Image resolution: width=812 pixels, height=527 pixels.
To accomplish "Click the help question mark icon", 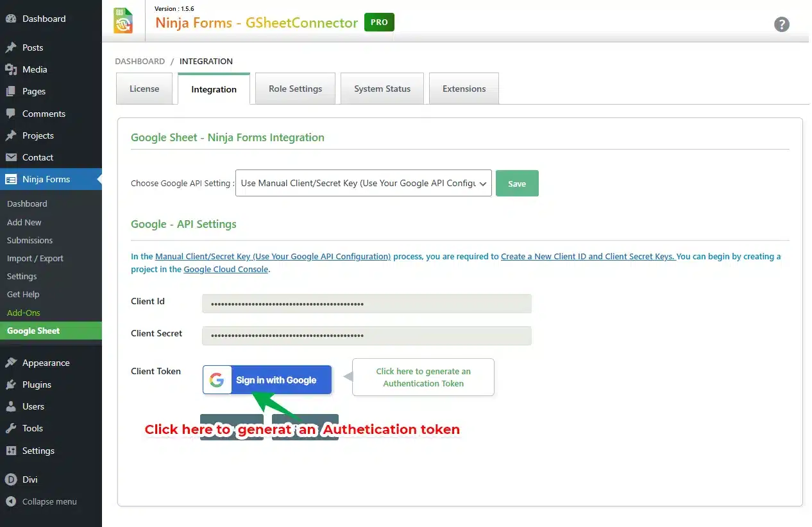I will click(x=781, y=24).
